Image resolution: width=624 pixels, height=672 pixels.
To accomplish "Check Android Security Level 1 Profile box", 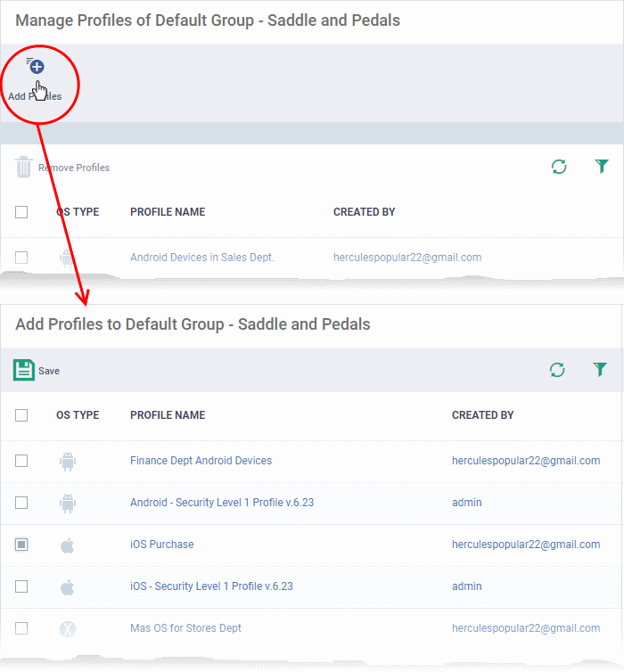I will point(21,503).
